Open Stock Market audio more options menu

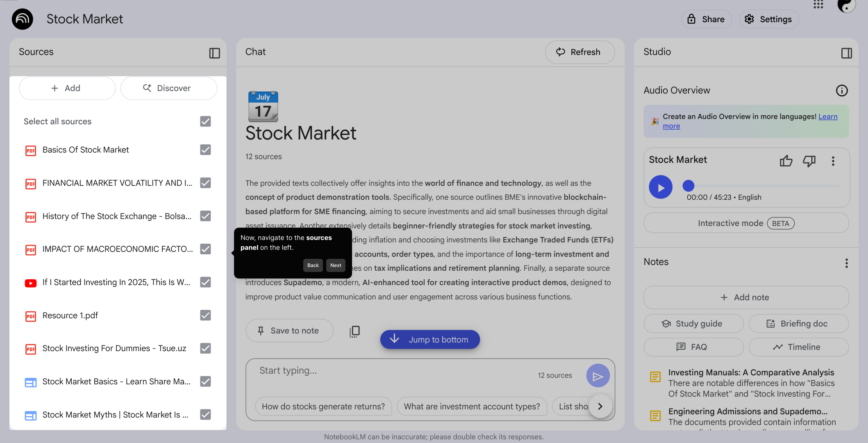click(833, 161)
